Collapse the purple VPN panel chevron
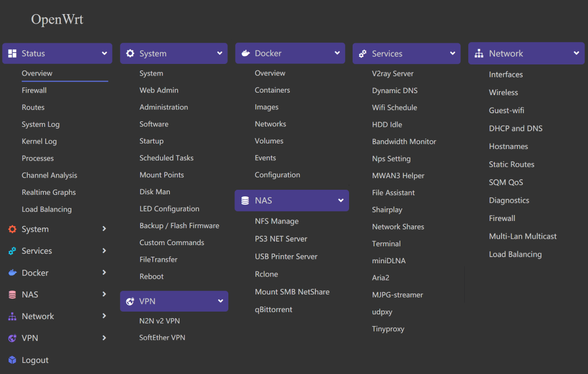 click(220, 301)
